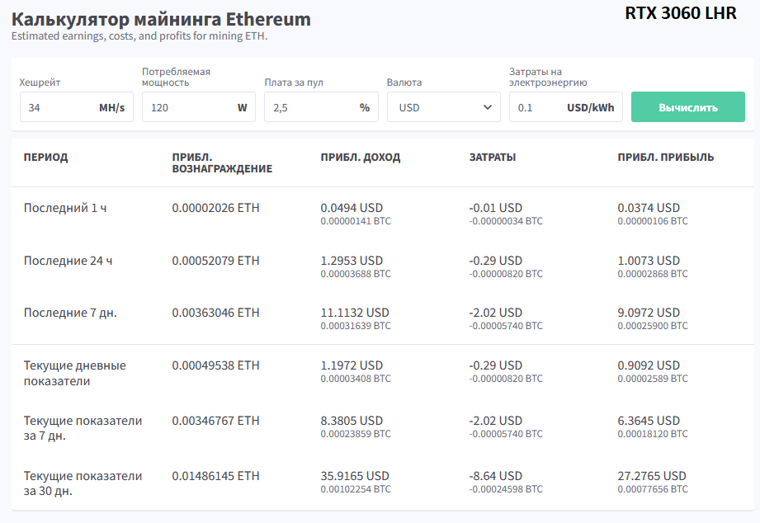Focus the Плата за пул field
The width and height of the screenshot is (760, 523).
[308, 108]
